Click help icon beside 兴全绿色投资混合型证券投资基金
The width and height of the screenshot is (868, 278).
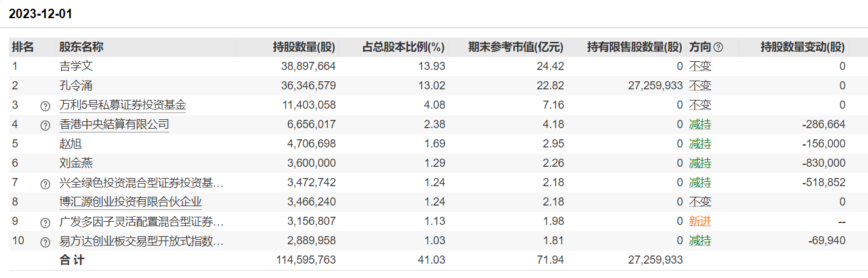coord(45,184)
